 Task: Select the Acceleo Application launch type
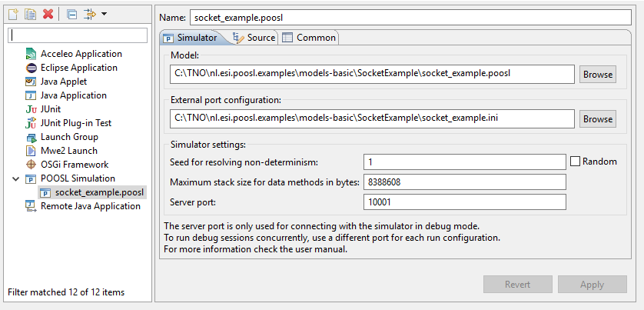click(81, 54)
